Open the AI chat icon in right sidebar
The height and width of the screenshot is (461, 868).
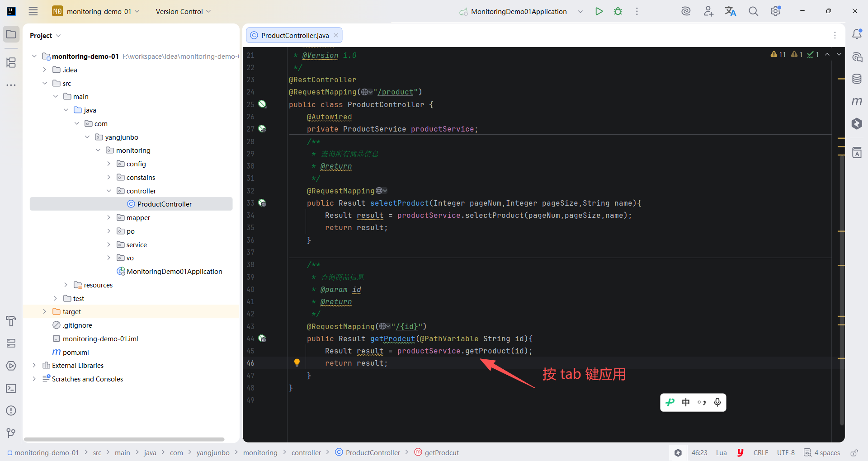pos(857,57)
